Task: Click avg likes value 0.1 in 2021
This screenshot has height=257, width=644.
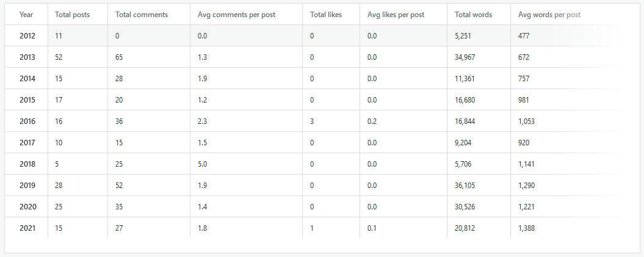Action: click(x=372, y=228)
